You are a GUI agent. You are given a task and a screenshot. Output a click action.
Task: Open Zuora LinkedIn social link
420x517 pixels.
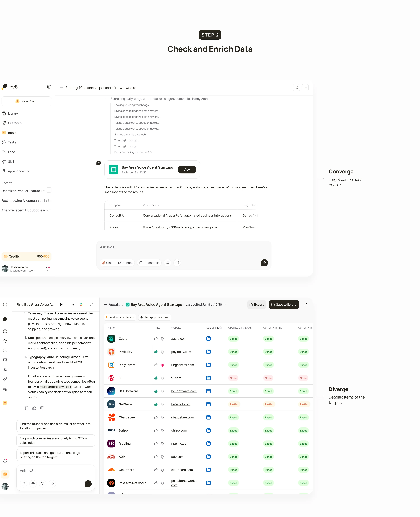(x=208, y=339)
